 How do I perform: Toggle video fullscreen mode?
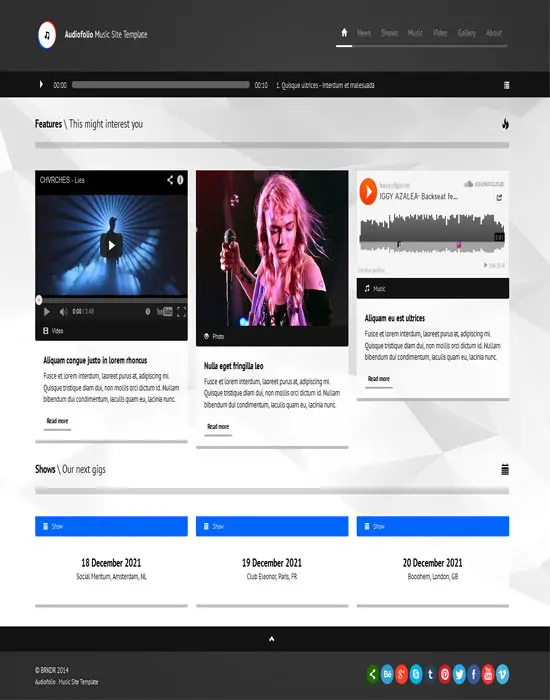tap(181, 312)
